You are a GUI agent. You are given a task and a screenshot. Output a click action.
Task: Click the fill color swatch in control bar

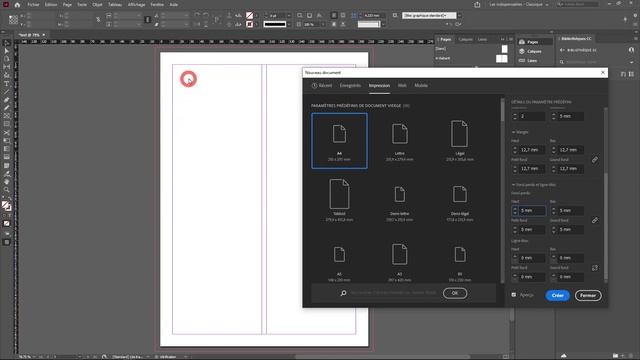point(249,16)
